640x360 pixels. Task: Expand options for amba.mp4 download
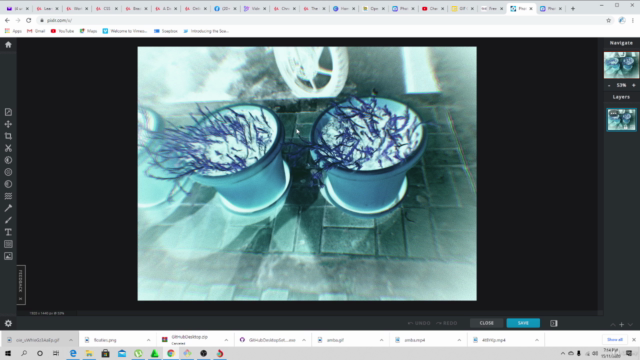(x=459, y=340)
